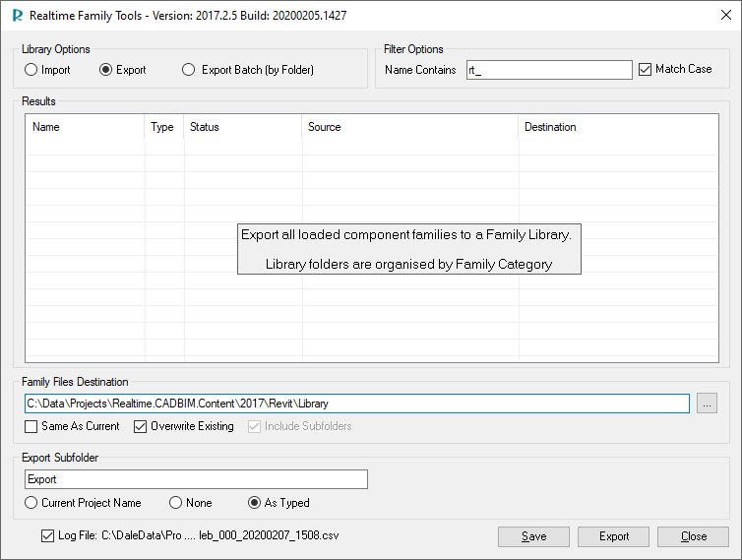
Task: Close the dialog with the X button
Action: 726,15
